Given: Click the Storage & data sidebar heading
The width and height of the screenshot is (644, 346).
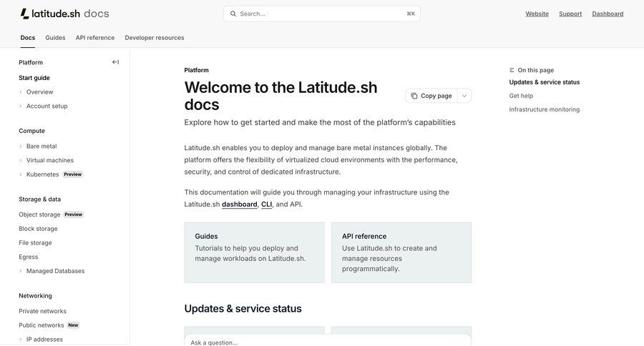Looking at the screenshot, I should click(x=39, y=199).
